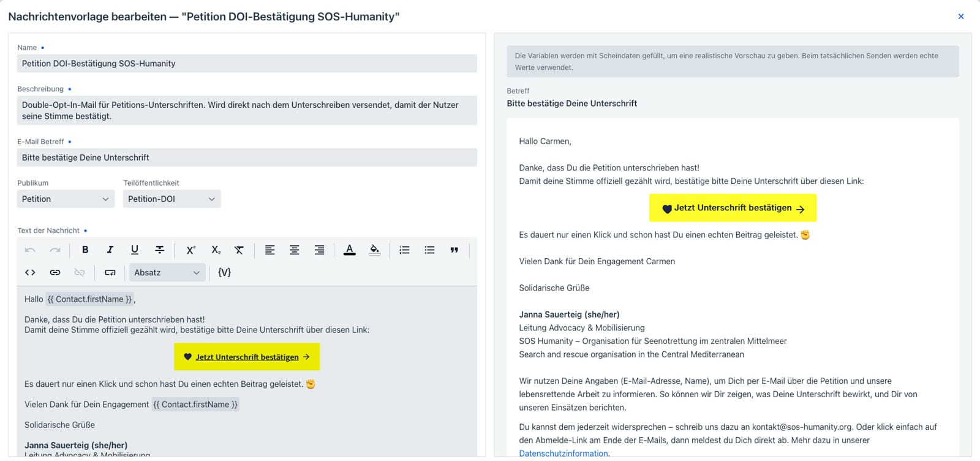Select the first Contact.firstName variable after Hallo
This screenshot has width=980, height=461.
coord(90,299)
